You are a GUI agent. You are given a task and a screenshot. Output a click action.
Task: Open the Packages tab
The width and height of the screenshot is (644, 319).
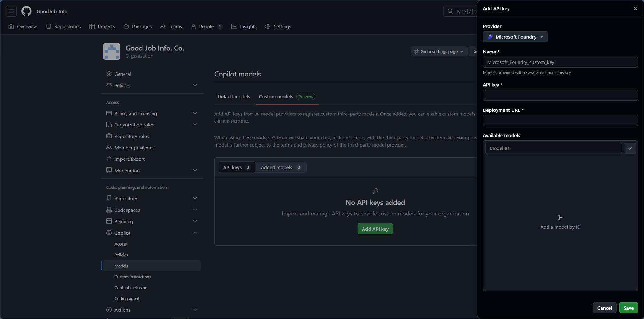[137, 27]
